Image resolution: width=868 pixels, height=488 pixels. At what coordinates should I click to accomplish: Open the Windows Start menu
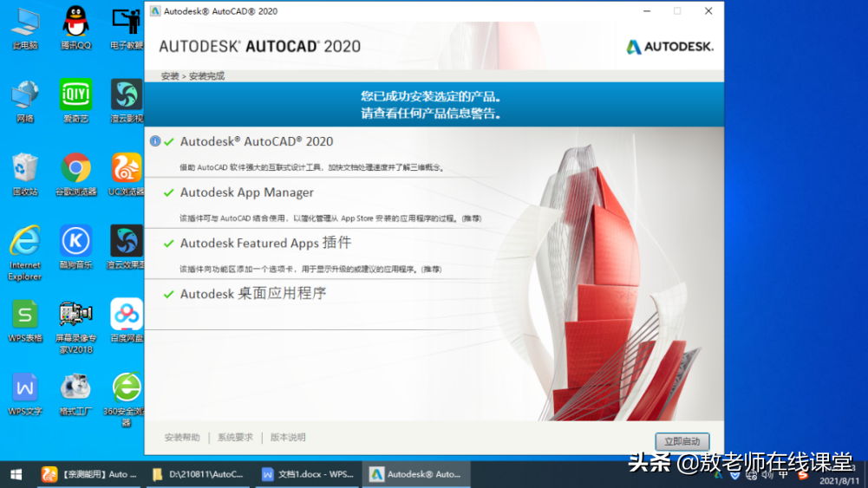[x=16, y=474]
